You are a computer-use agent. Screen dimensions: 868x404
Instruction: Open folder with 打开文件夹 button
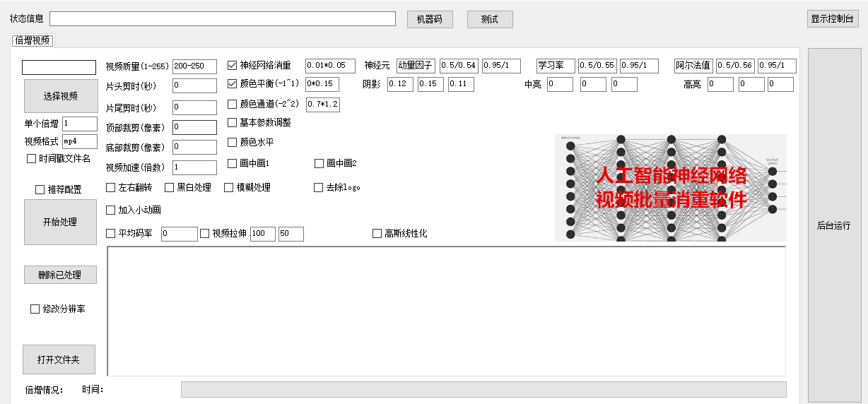click(59, 360)
